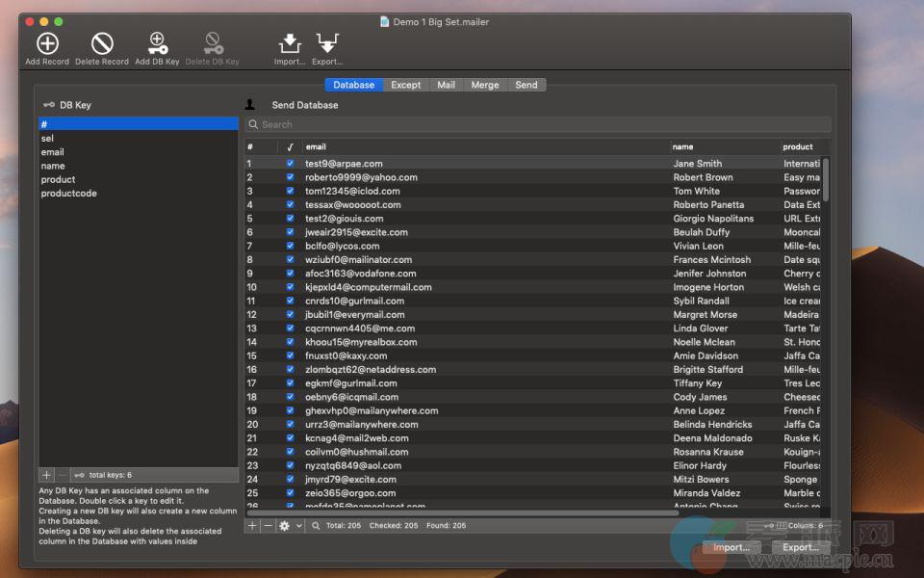The height and width of the screenshot is (578, 924).
Task: Click plus button below DB Key list
Action: [x=46, y=475]
